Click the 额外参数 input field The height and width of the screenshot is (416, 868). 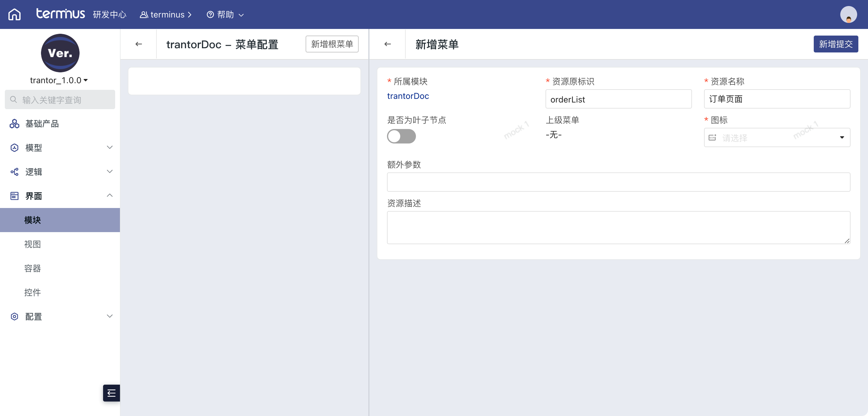pyautogui.click(x=618, y=182)
